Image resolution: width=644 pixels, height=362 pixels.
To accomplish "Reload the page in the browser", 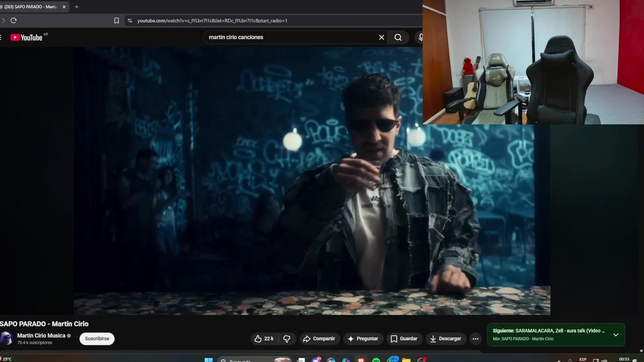I will click(14, 21).
